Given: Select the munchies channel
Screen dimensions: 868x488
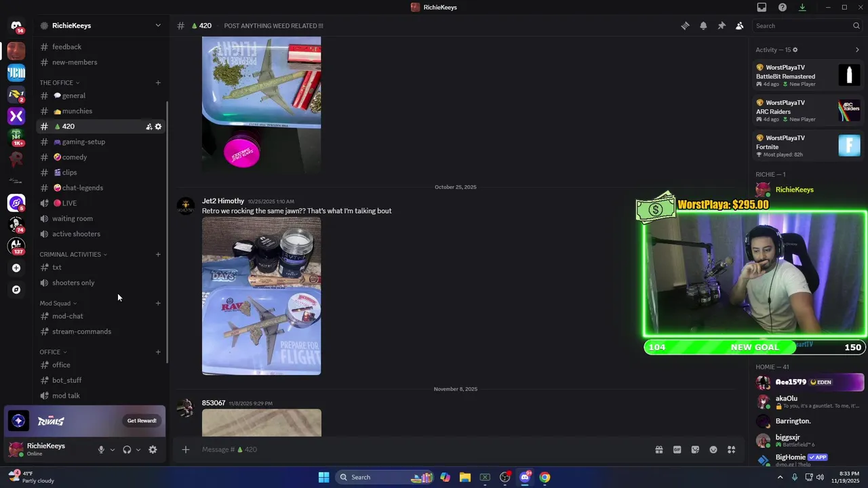Looking at the screenshot, I should 101,111.
